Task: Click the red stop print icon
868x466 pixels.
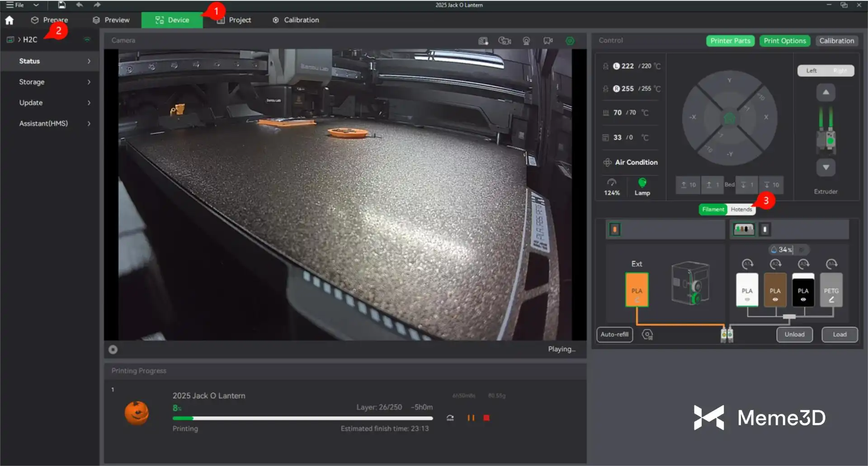Action: tap(486, 418)
